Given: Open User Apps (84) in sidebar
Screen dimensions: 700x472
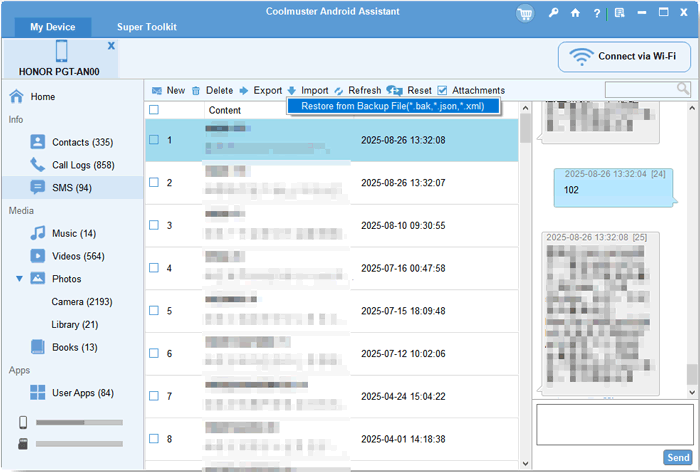Looking at the screenshot, I should click(72, 393).
